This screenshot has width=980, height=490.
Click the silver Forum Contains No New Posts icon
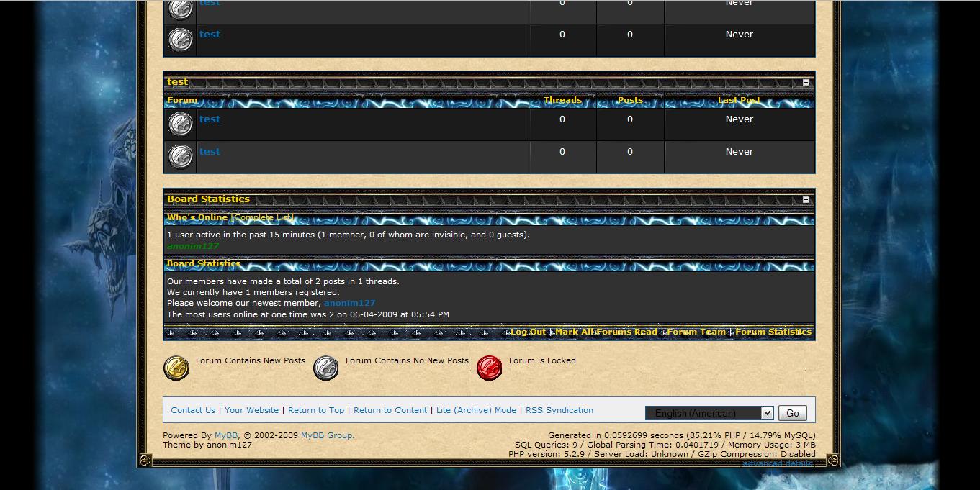coord(326,368)
